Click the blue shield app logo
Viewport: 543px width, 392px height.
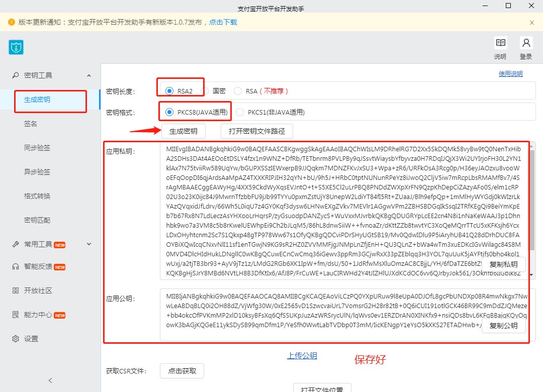[16, 47]
